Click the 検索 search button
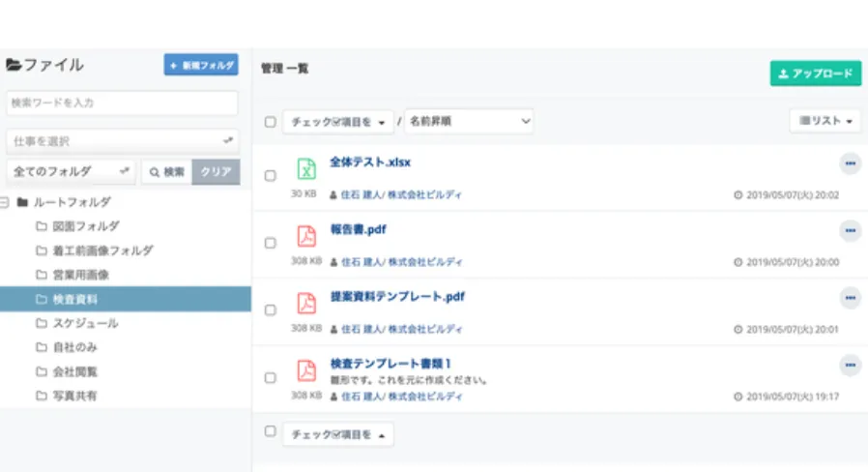The height and width of the screenshot is (472, 868). click(166, 172)
